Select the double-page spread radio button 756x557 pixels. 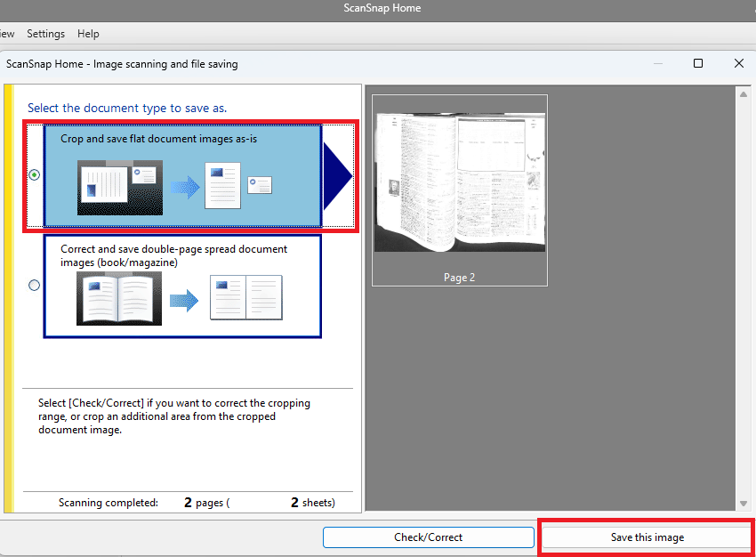point(35,286)
